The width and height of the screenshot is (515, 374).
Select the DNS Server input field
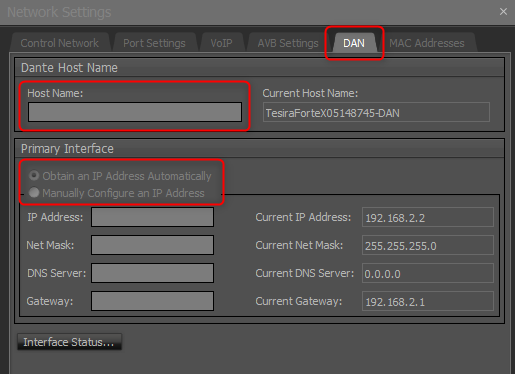tap(152, 273)
